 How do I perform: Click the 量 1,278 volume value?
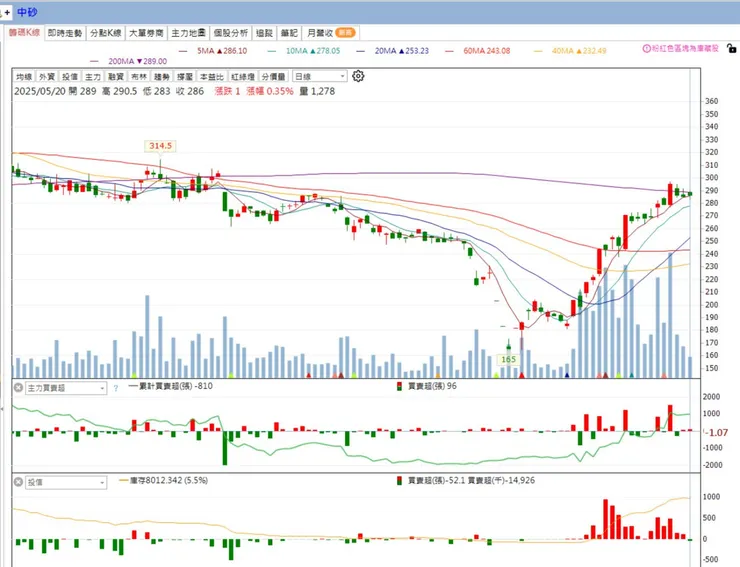click(317, 91)
